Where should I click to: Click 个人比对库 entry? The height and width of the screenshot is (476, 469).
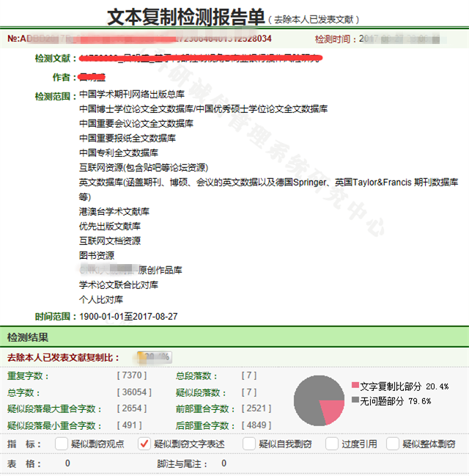tap(101, 300)
